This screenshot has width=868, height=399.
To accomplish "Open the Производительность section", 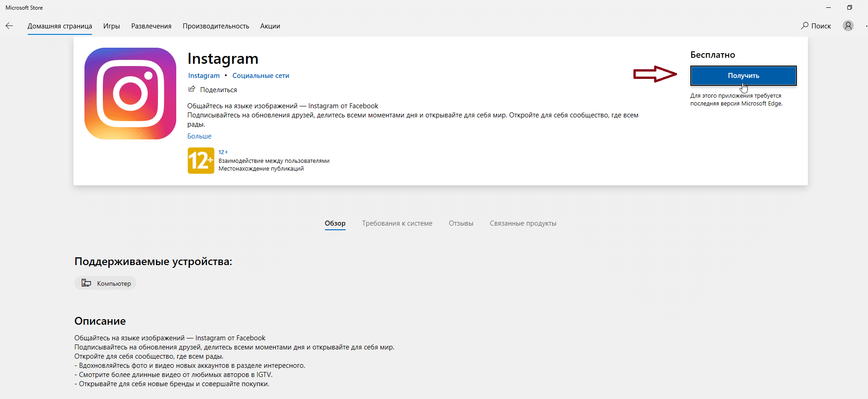I will tap(216, 26).
